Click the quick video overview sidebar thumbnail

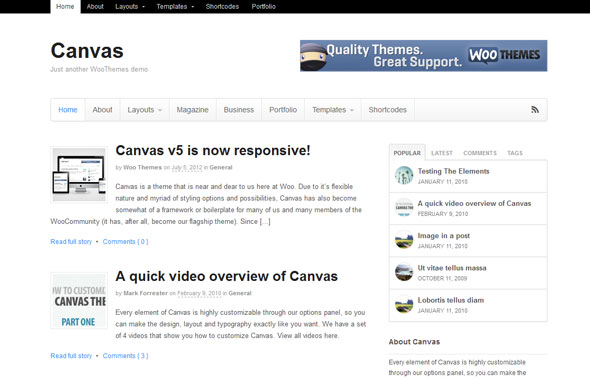[x=404, y=208]
